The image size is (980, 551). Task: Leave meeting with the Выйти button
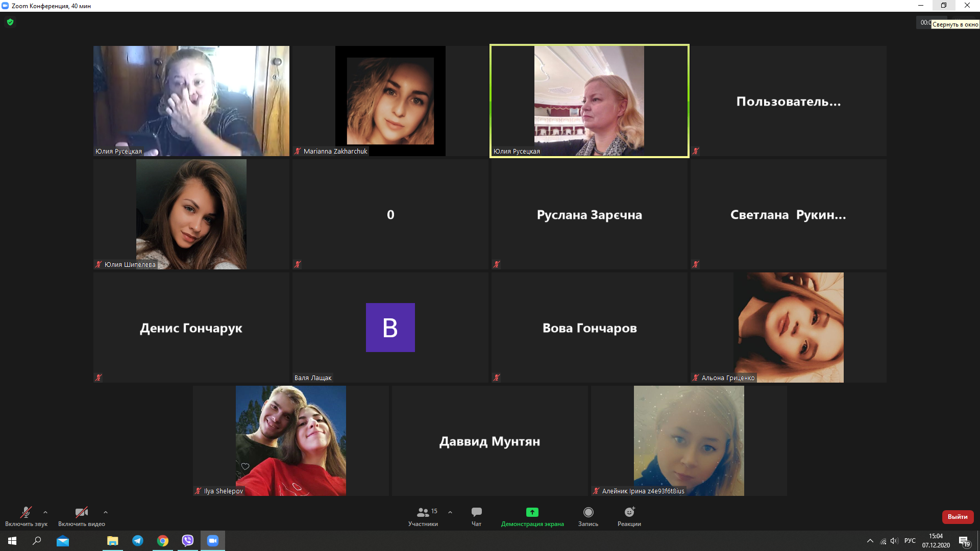pos(958,517)
